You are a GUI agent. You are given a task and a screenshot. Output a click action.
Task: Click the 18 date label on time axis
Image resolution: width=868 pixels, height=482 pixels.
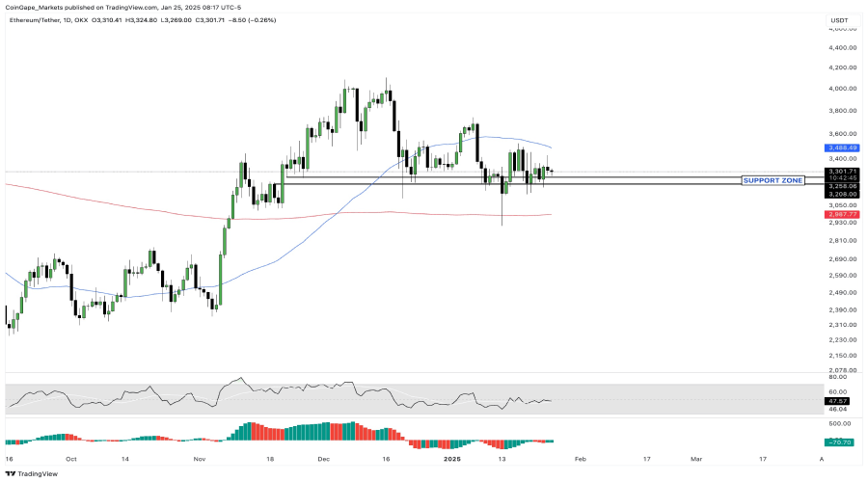pyautogui.click(x=270, y=459)
